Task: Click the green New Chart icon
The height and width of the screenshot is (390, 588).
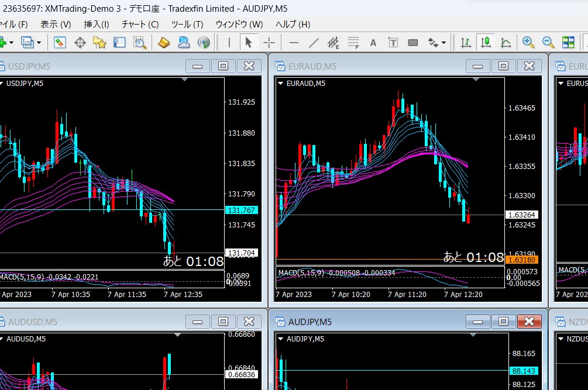Action: tap(2, 42)
